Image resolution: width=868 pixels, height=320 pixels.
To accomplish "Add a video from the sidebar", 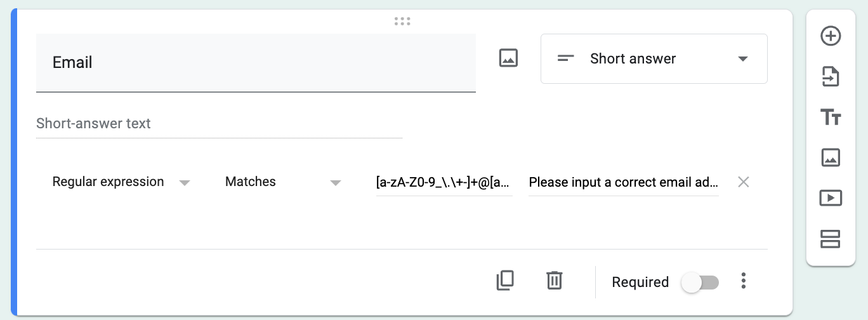I will (x=831, y=198).
